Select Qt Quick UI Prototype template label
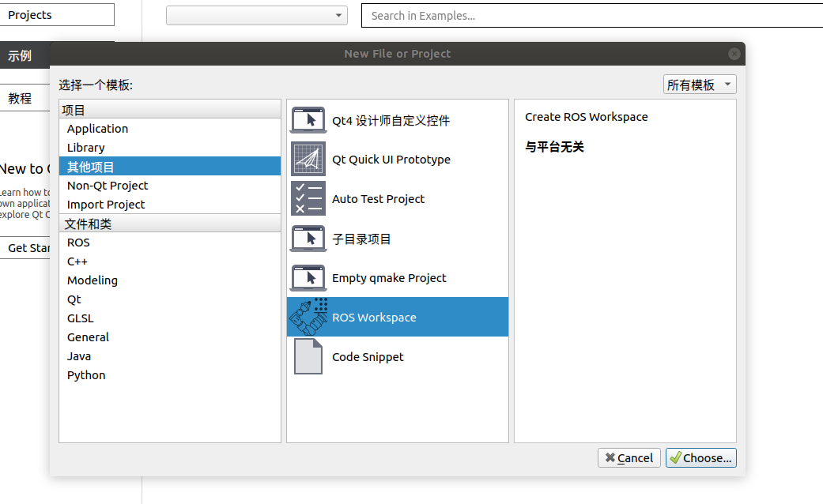The width and height of the screenshot is (823, 504). (391, 160)
